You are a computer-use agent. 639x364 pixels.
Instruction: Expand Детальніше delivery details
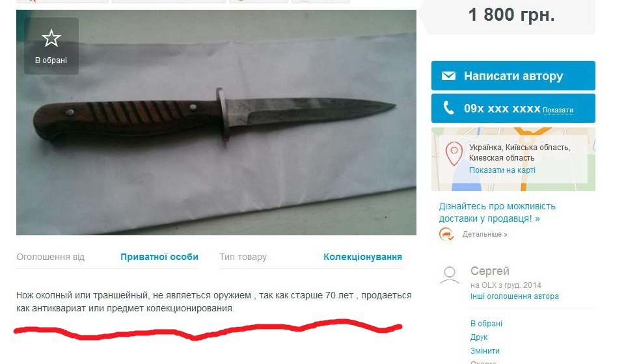485,235
